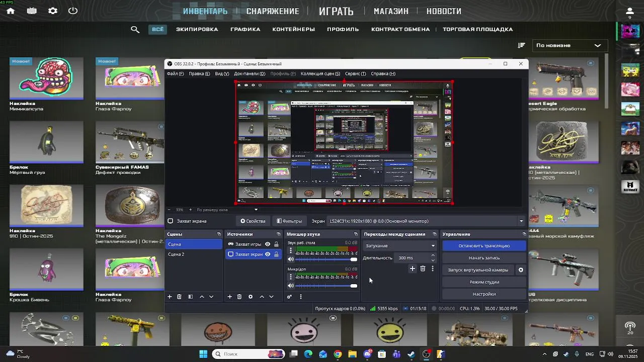Image resolution: width=644 pixels, height=362 pixels.
Task: Open desktop audio channel options (three dots)
Action: pyautogui.click(x=290, y=250)
